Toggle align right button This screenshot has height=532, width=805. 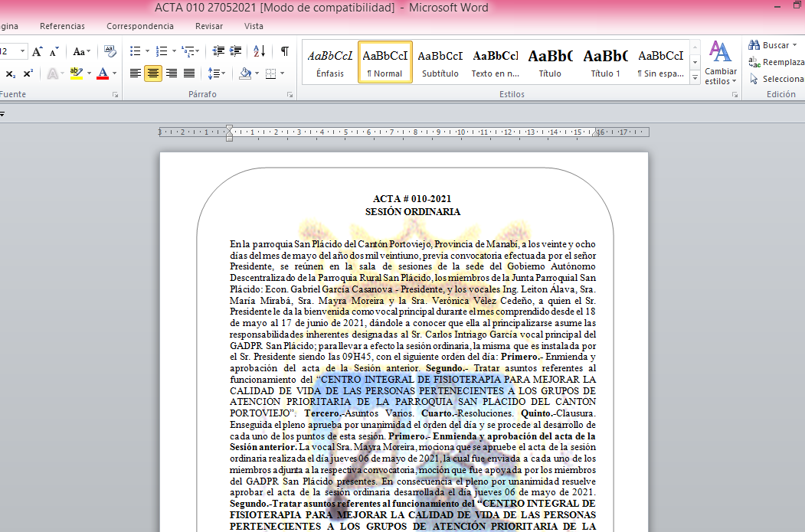coord(171,74)
